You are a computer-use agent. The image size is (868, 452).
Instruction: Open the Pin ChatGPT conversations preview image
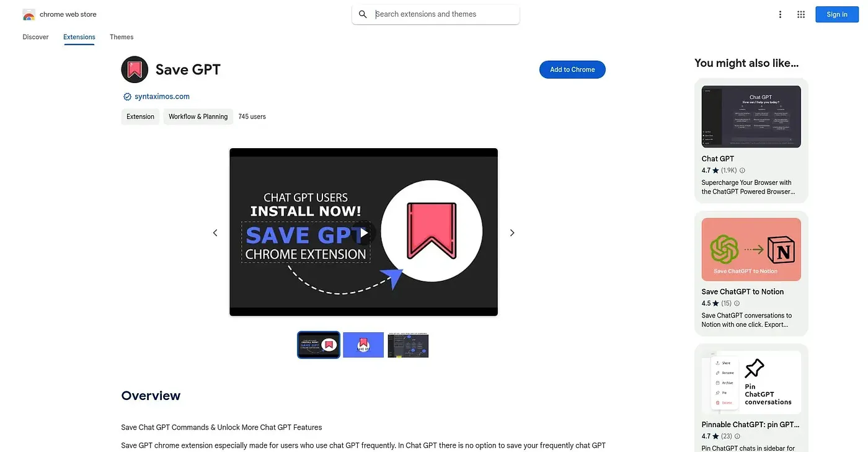[x=751, y=383]
